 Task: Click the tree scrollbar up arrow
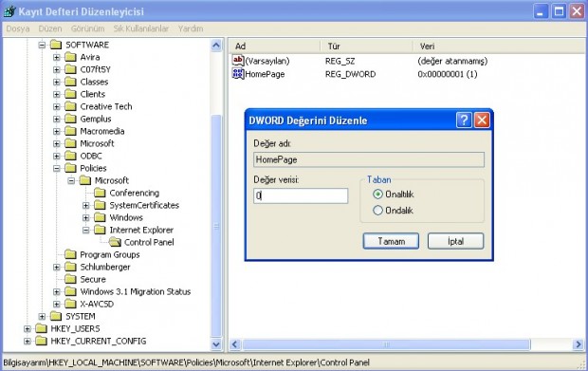(216, 46)
